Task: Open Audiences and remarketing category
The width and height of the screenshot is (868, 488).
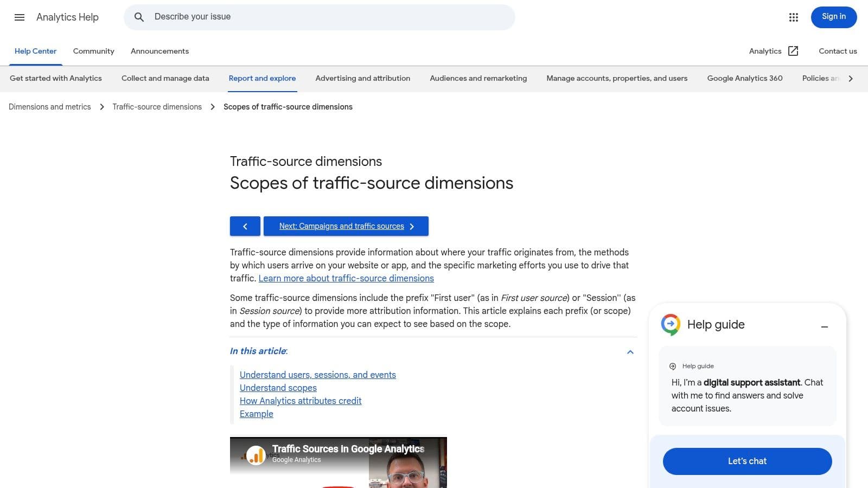Action: (478, 78)
